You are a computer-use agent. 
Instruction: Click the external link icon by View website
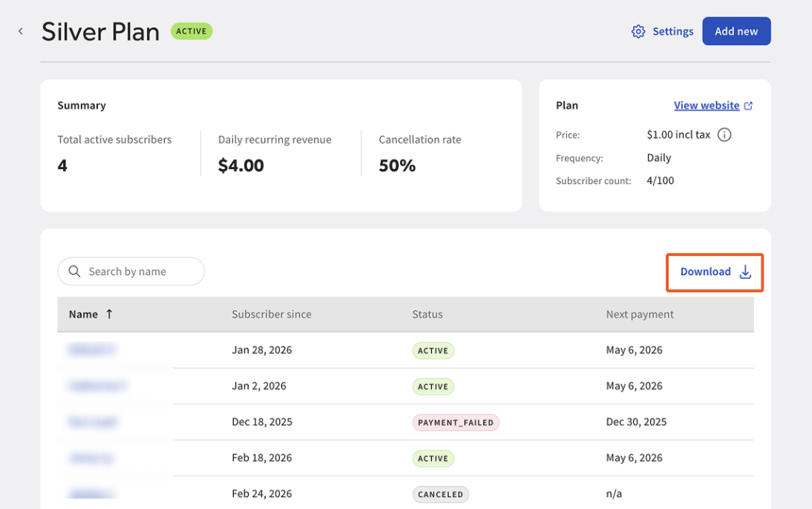(x=748, y=105)
